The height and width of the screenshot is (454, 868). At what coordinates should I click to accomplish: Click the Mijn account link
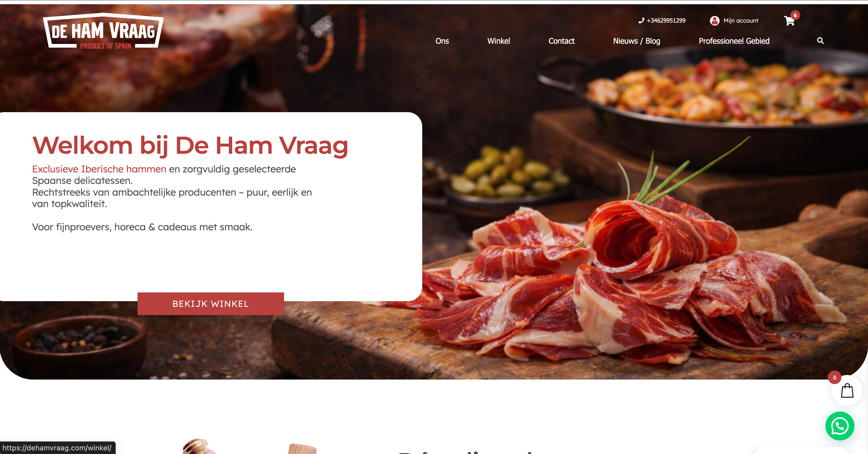point(741,20)
